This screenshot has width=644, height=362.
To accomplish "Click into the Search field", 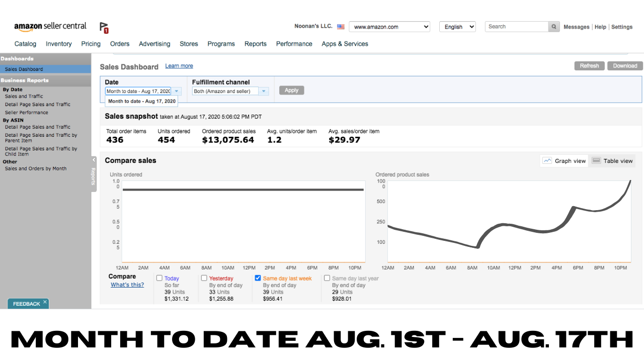I will tap(517, 27).
